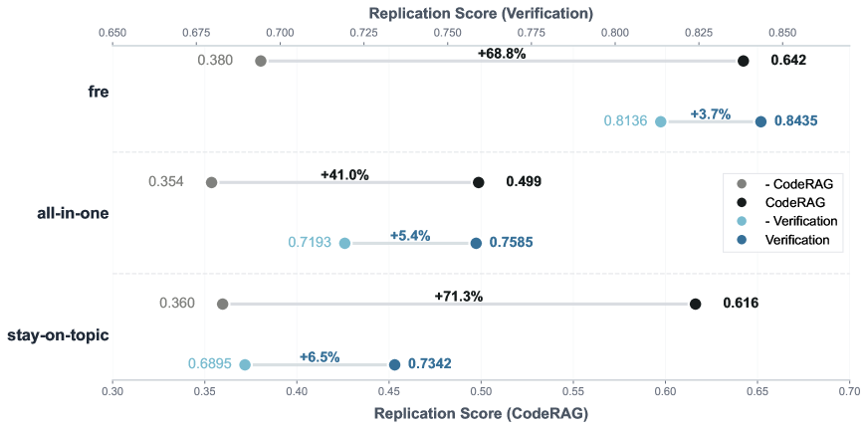Screen dimensions: 868x429
Task: Click the "fre" row label
Action: (x=98, y=92)
